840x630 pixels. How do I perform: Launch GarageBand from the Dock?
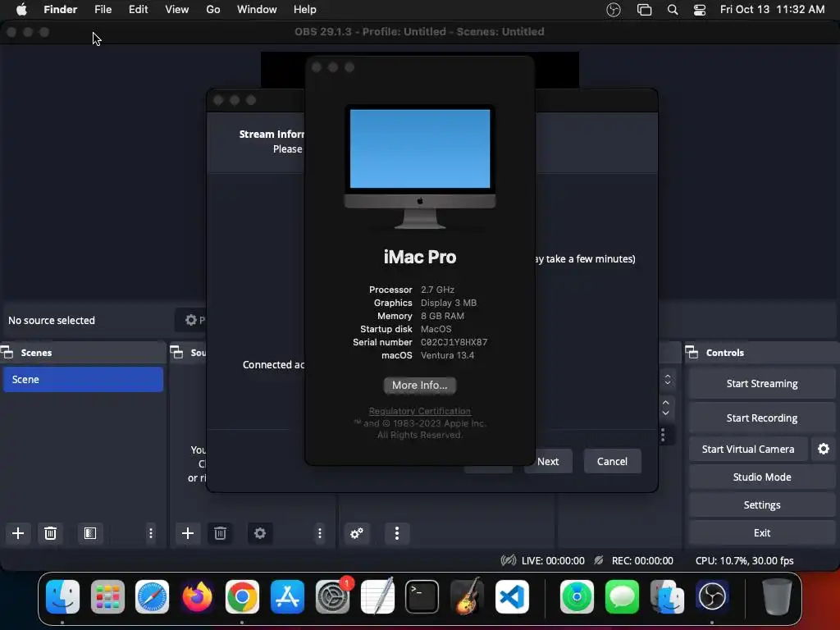467,596
